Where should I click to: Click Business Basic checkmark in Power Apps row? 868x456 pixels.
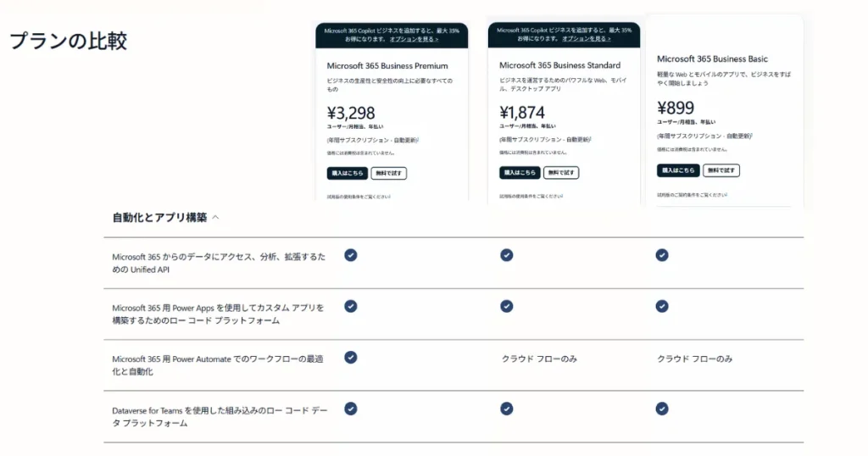(x=662, y=306)
